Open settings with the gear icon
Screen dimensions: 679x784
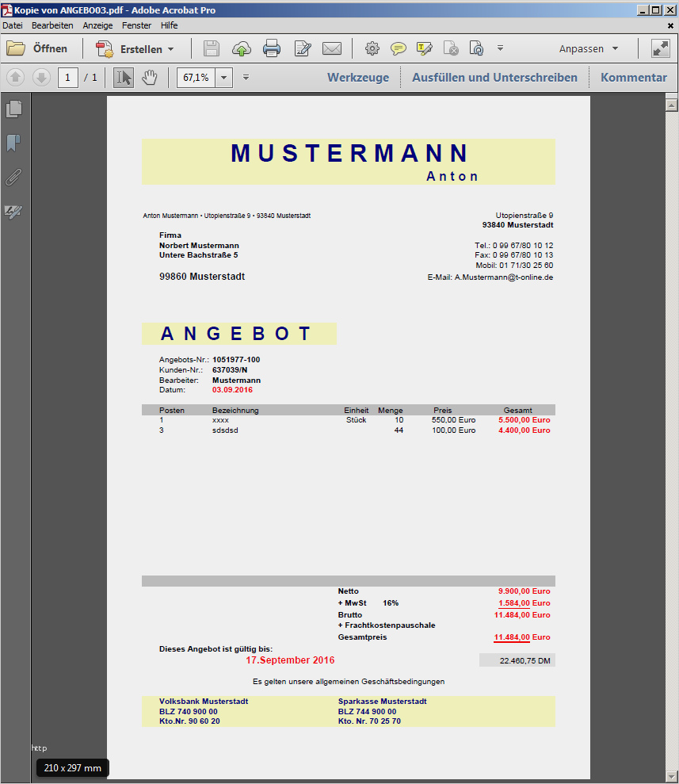(x=372, y=49)
